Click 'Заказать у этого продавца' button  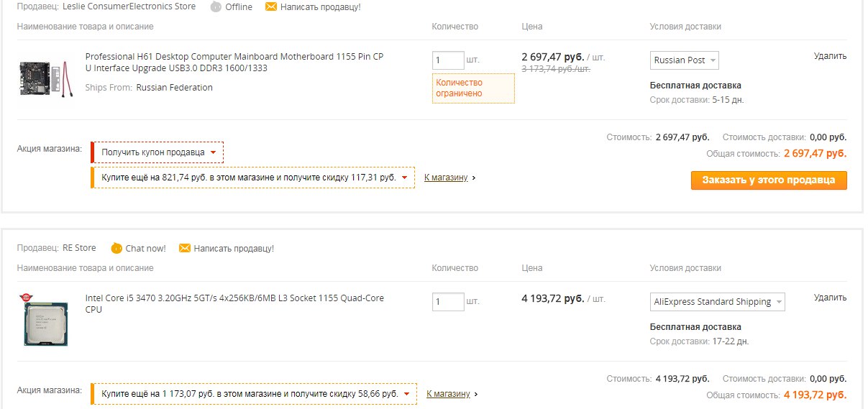click(769, 180)
